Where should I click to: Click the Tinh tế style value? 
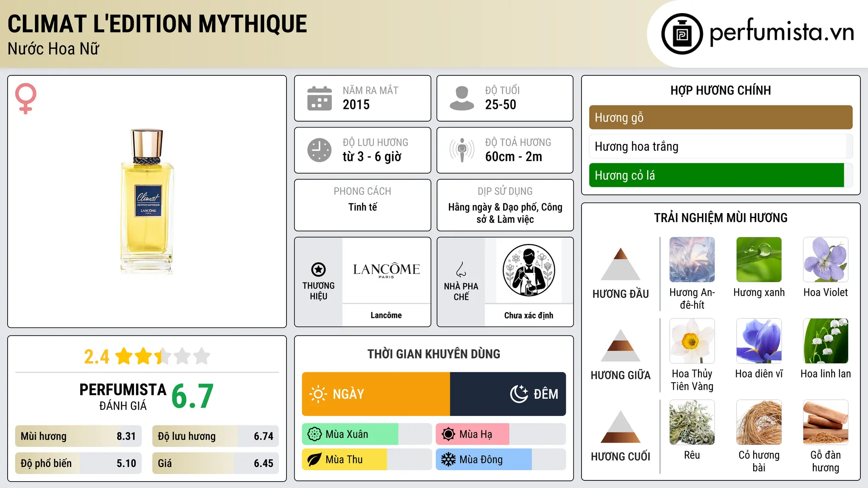(x=362, y=207)
